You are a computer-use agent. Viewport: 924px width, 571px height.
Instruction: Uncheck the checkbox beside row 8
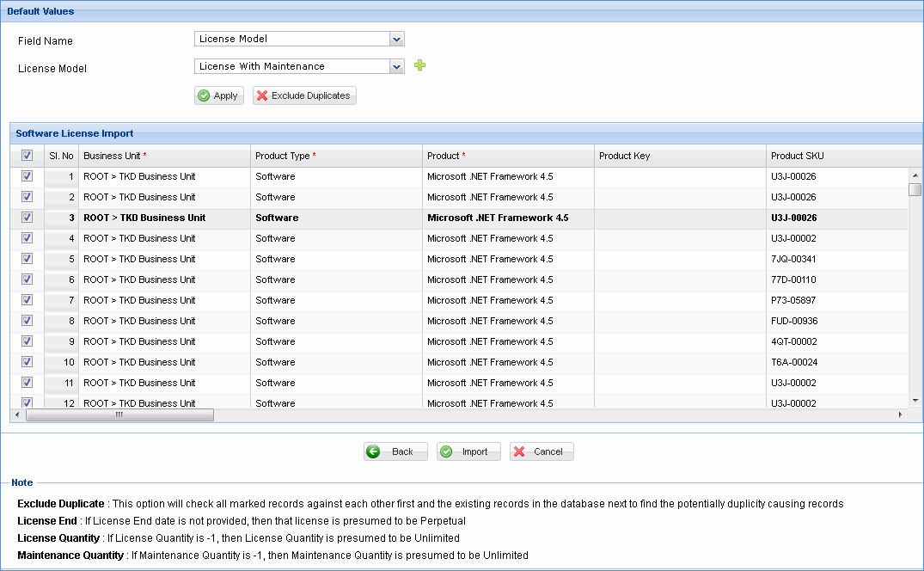point(27,320)
